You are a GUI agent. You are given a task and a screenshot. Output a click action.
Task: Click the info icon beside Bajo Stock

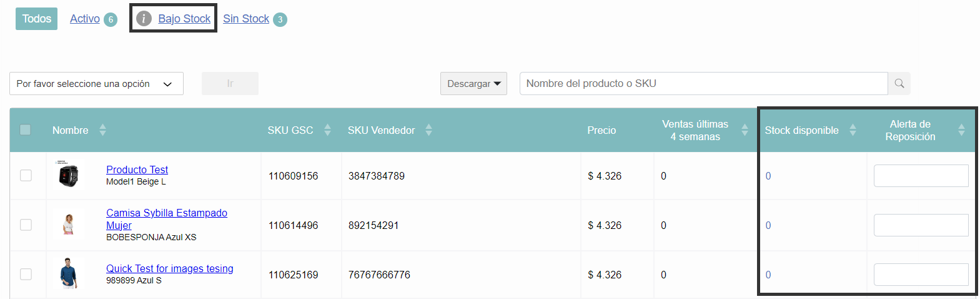click(x=144, y=19)
